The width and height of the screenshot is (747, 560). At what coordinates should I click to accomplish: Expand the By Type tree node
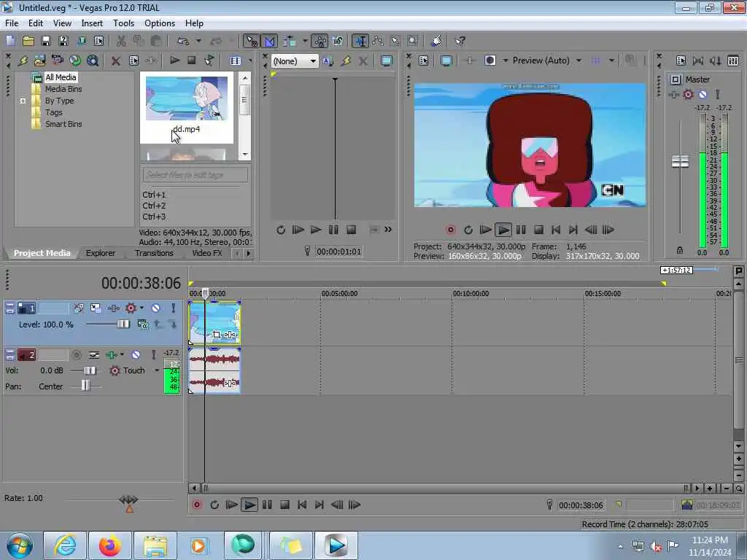point(23,101)
